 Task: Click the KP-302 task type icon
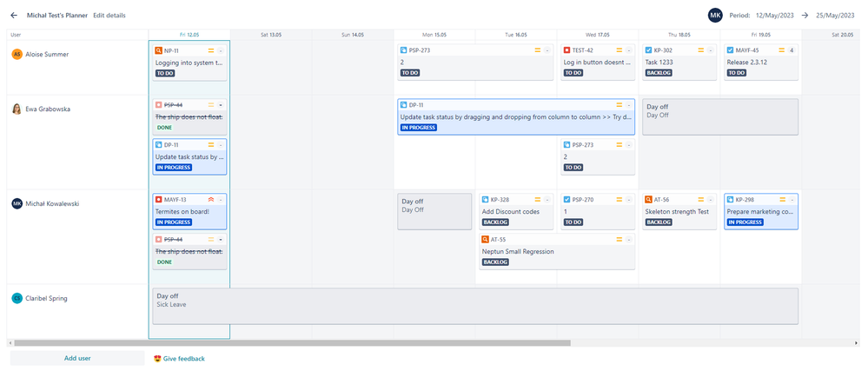[649, 50]
